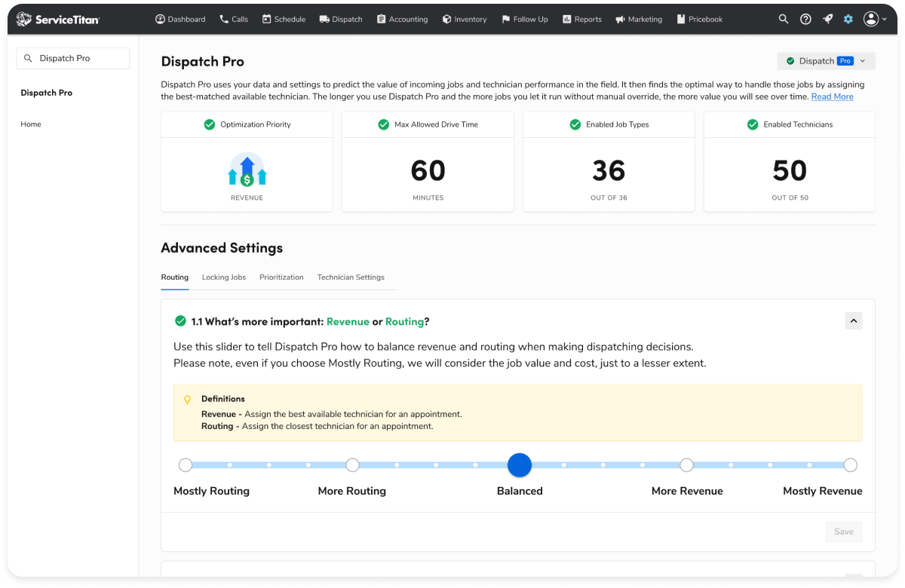Open the user profile avatar menu
Viewport: 905px width, 588px height.
point(875,19)
